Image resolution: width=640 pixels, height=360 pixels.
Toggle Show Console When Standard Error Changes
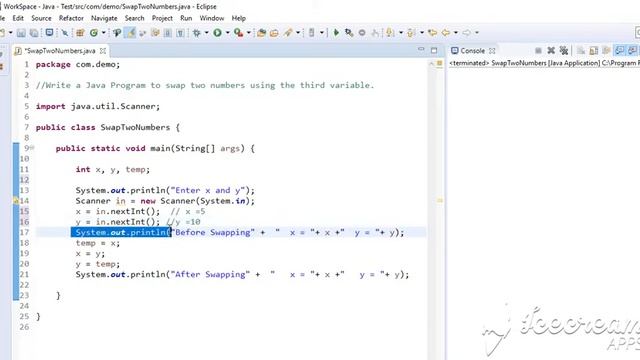(x=632, y=50)
